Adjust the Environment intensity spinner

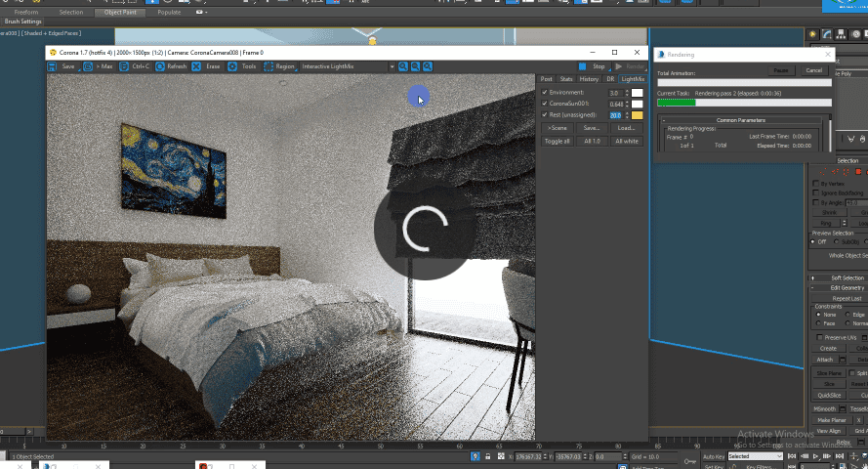[x=627, y=93]
